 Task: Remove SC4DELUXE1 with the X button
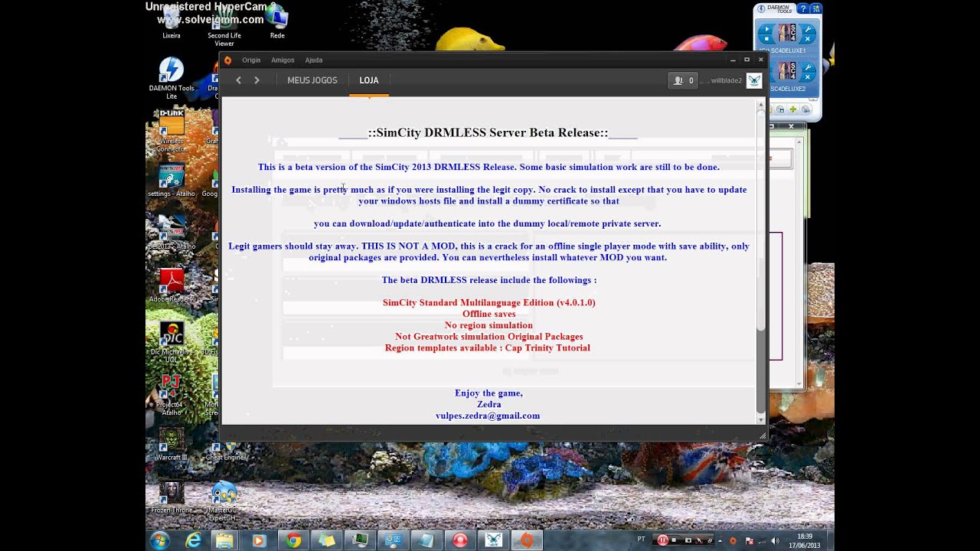point(807,39)
